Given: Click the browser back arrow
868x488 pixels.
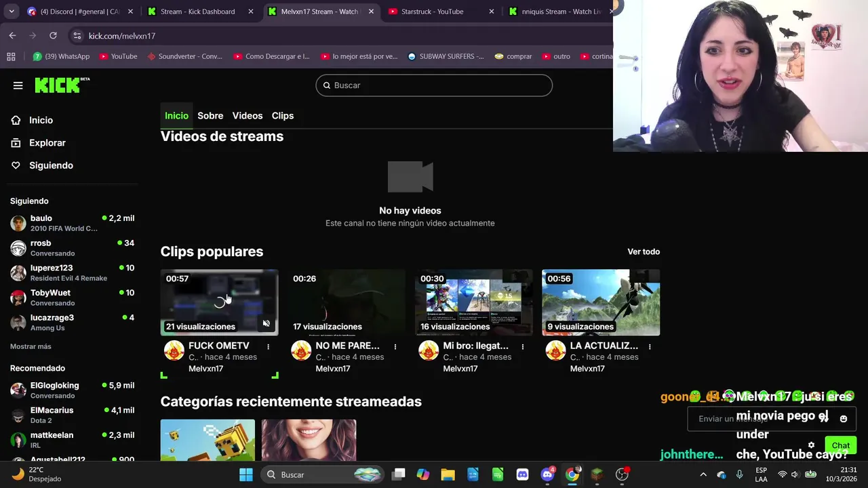Looking at the screenshot, I should (x=12, y=36).
